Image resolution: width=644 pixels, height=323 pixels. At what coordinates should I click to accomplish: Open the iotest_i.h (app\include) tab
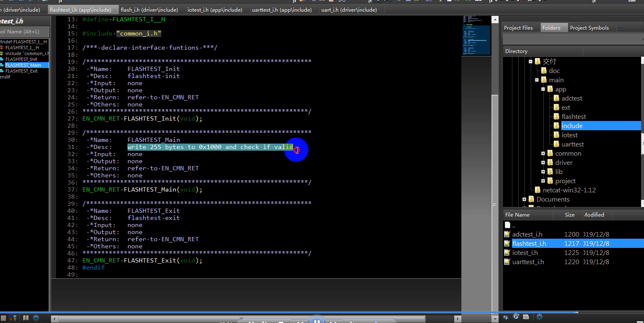click(215, 10)
